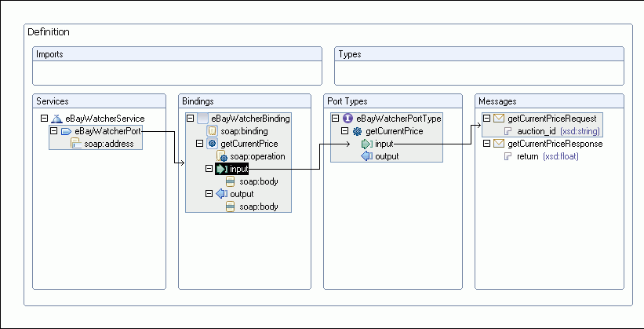Screen dimensions: 644x329
Task: Select getCurrentPrice gear icon in Port Types
Action: 358,131
